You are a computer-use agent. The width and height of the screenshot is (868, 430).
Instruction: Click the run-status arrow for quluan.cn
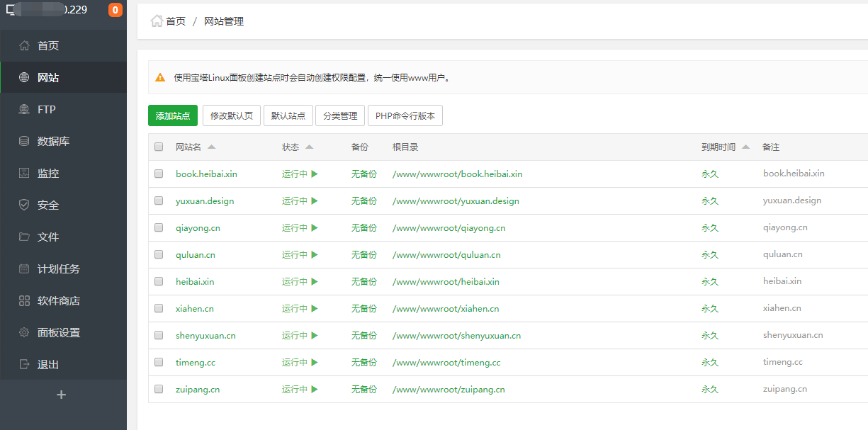(x=315, y=254)
